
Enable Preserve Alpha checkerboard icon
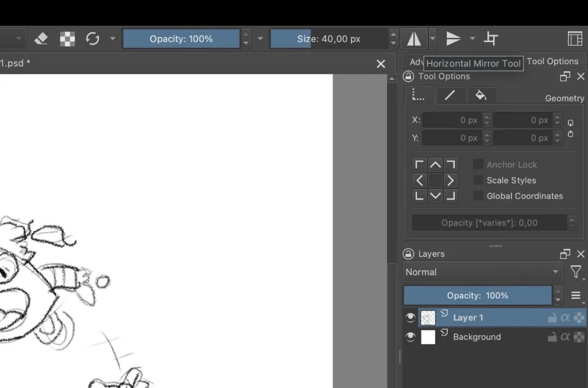[x=67, y=39]
